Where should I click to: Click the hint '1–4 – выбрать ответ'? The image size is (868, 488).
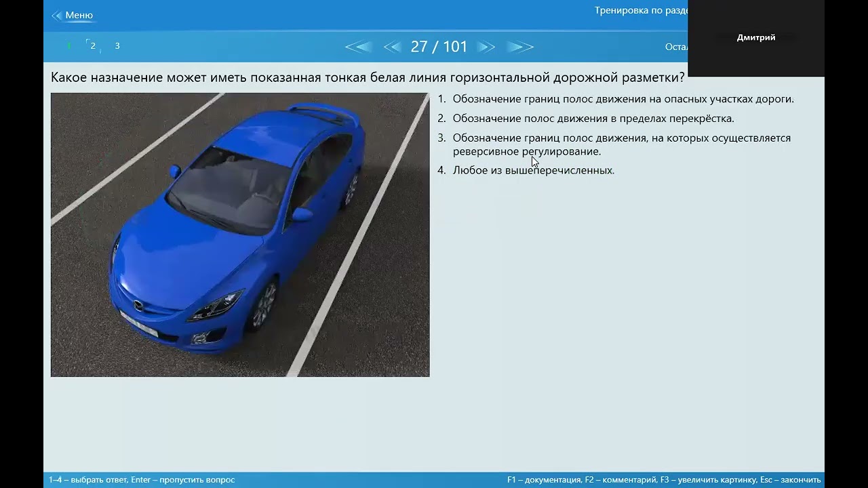point(87,480)
